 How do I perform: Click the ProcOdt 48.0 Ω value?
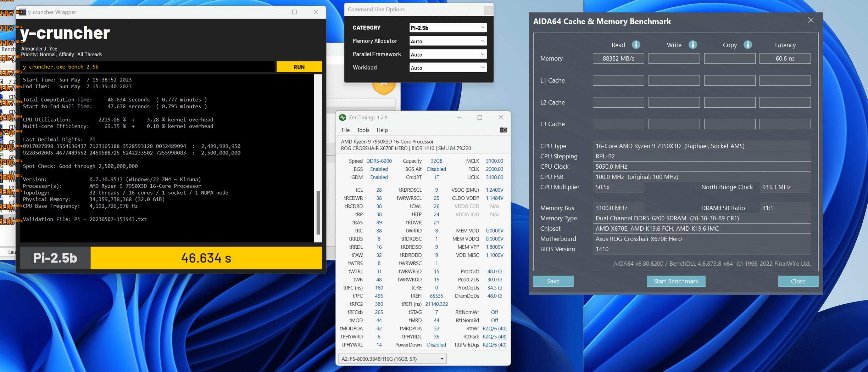494,271
